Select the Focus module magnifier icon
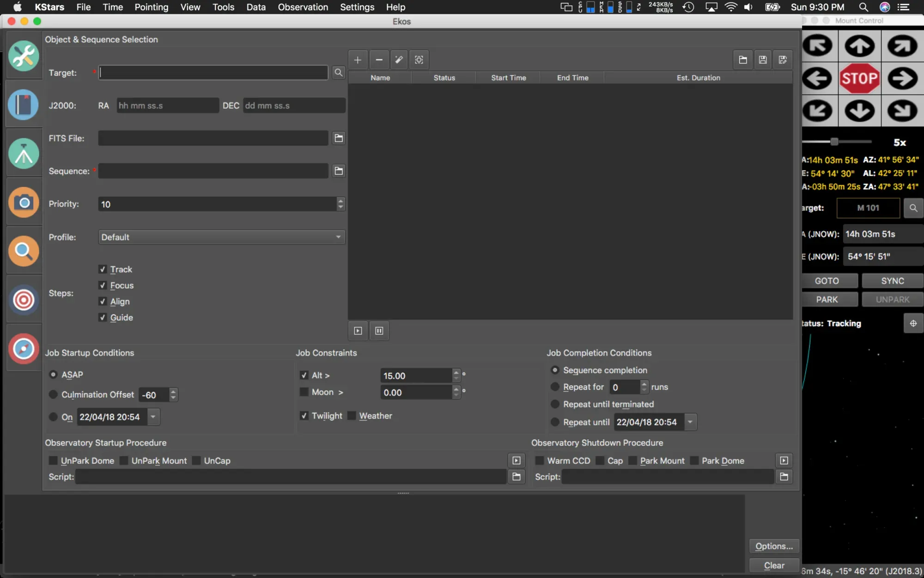Screen dimensions: 924x578 tap(23, 251)
